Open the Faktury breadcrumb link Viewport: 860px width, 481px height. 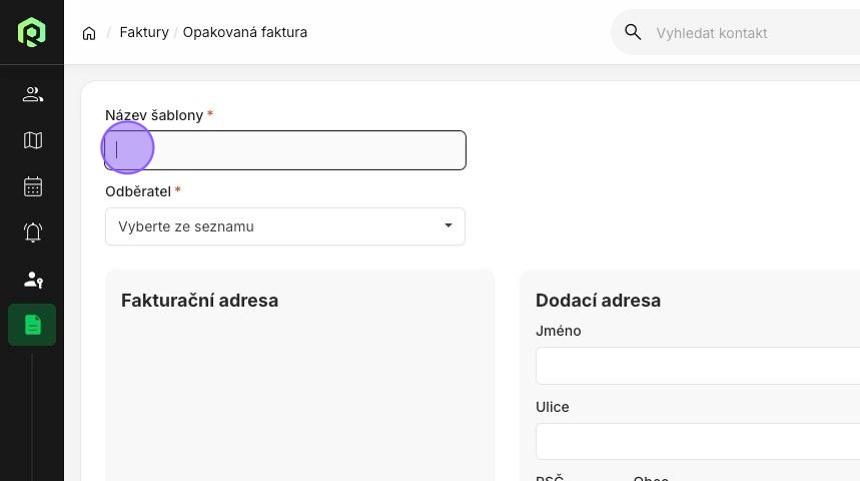[x=144, y=32]
